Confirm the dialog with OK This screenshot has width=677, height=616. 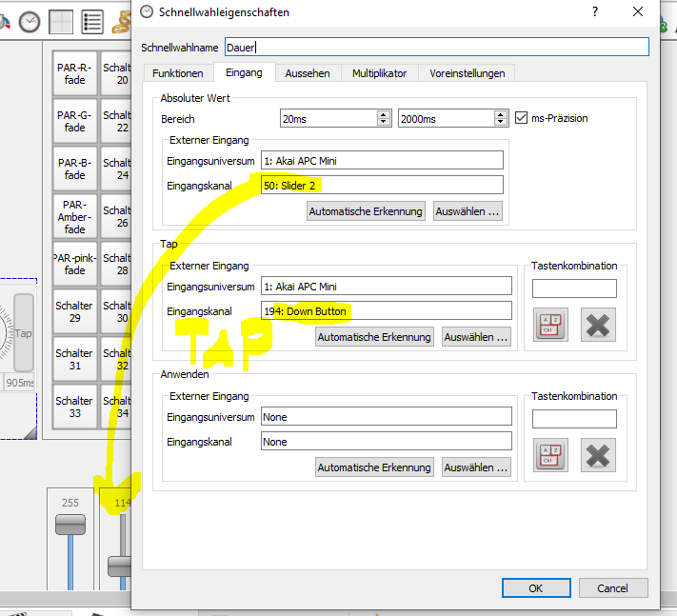(536, 588)
